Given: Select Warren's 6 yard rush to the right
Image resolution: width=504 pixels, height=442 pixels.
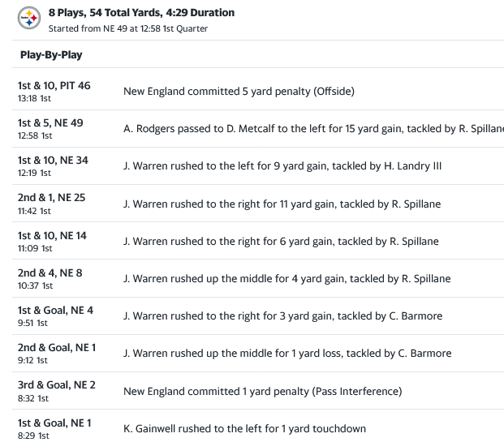Looking at the screenshot, I should coord(281,241).
